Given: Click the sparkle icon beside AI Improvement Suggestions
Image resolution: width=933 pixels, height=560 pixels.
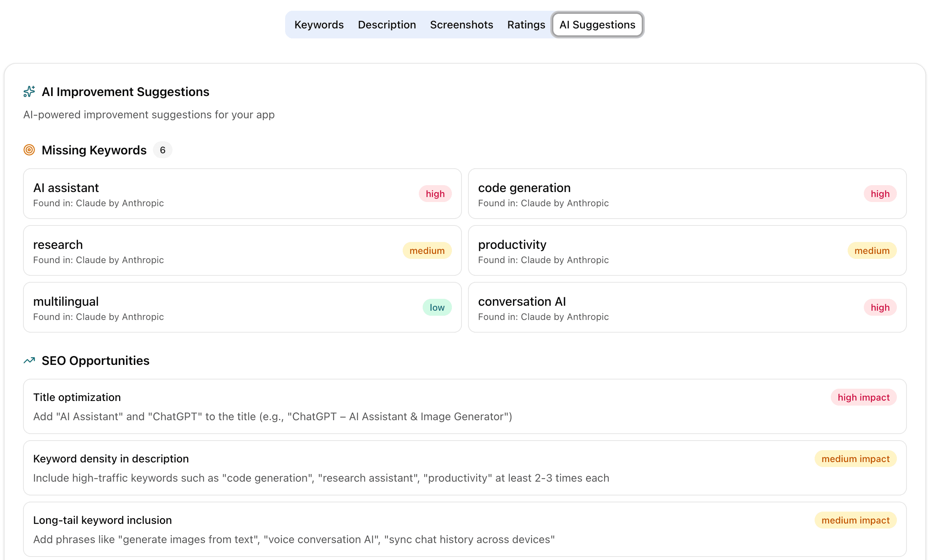Looking at the screenshot, I should click(x=29, y=91).
